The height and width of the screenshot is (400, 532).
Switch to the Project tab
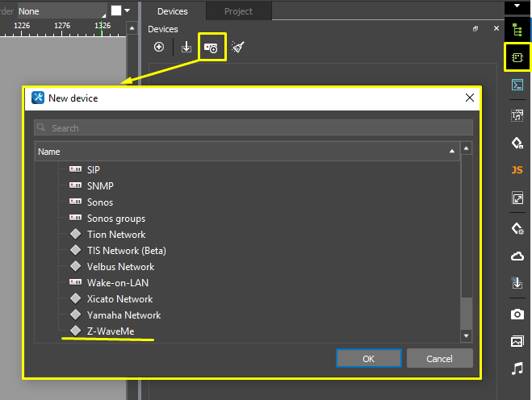click(238, 11)
